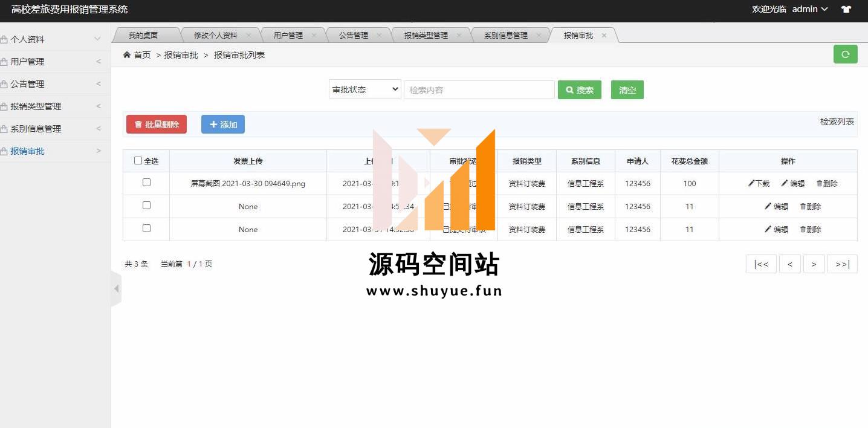Click the skin theme shirt icon
This screenshot has height=428, width=868.
(846, 10)
